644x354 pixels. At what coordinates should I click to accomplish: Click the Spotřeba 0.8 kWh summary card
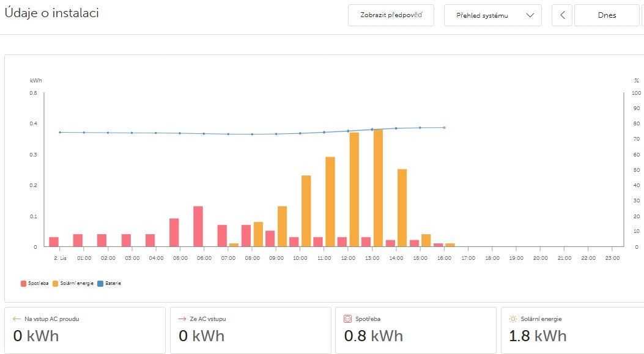tap(415, 330)
